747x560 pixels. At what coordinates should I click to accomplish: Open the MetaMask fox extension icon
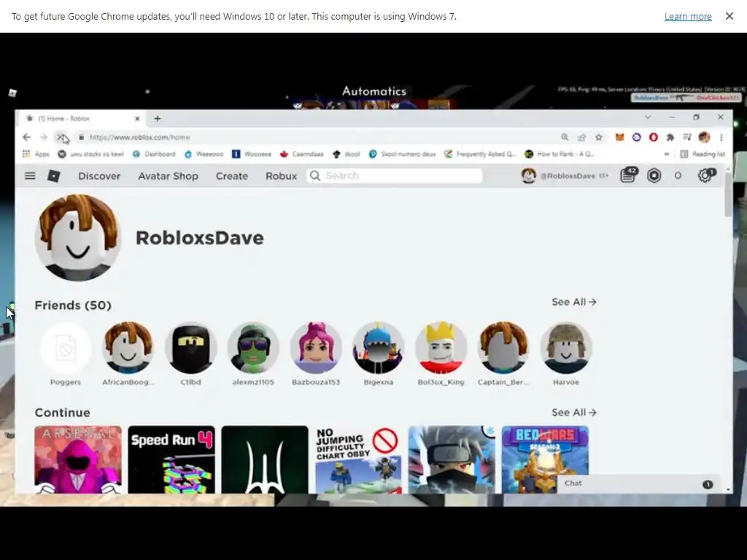click(620, 137)
